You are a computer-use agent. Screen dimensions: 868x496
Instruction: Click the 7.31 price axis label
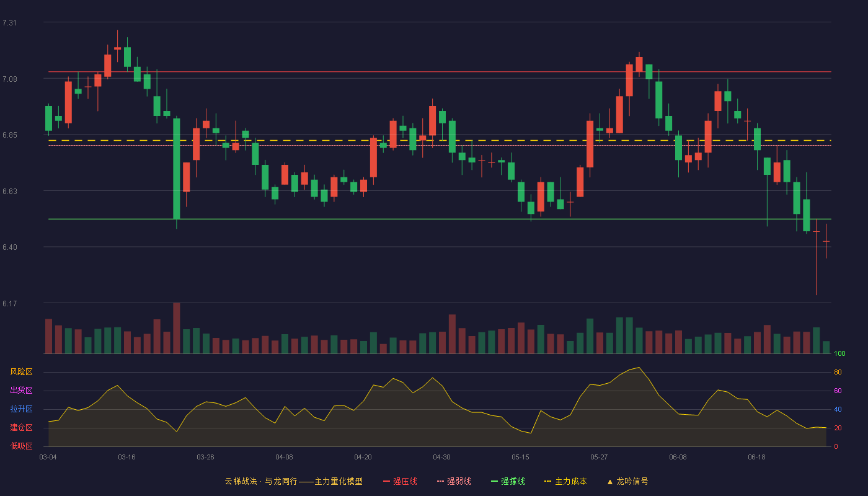(9, 23)
